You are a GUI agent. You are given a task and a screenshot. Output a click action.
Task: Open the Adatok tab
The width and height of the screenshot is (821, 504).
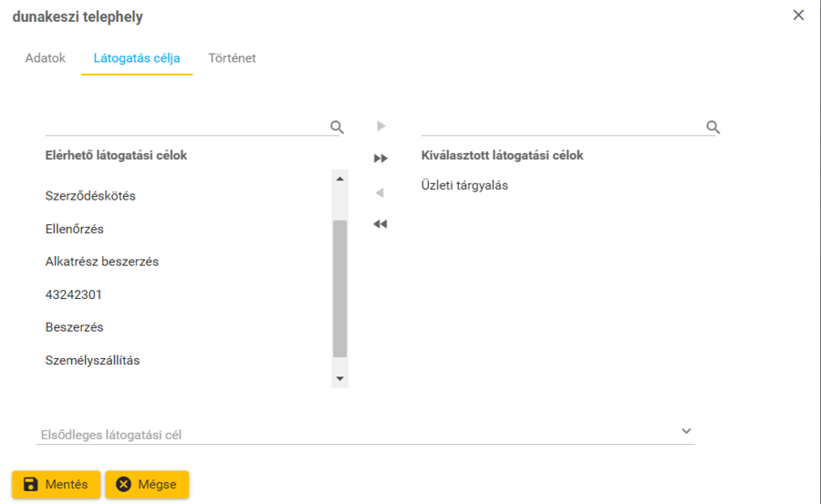tap(46, 58)
